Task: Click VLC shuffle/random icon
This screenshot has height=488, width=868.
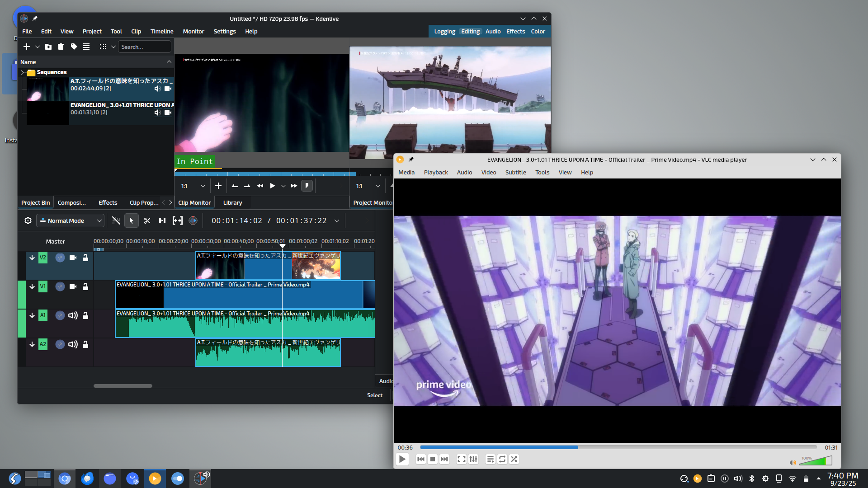Action: [514, 459]
